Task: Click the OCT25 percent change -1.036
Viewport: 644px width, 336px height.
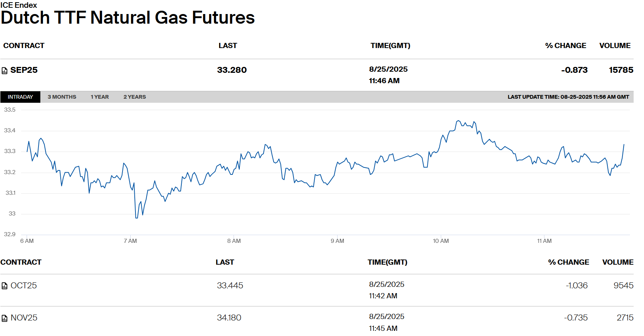Action: [576, 285]
